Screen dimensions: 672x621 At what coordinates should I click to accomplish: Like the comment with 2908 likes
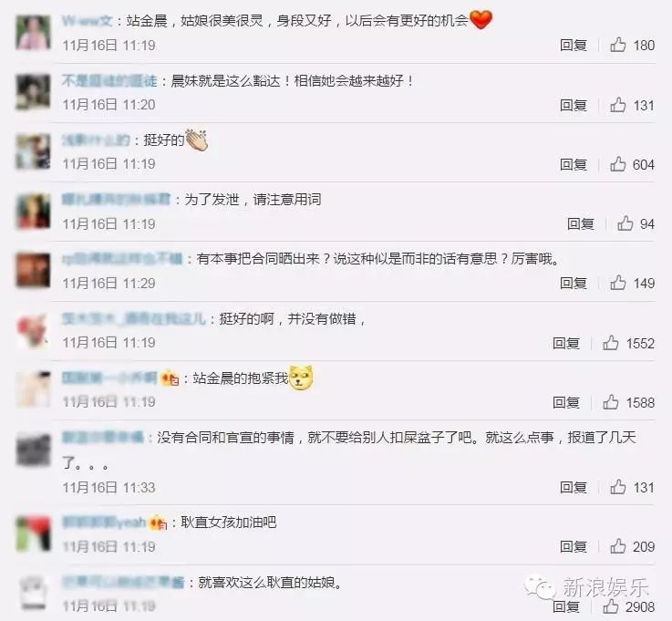click(611, 606)
